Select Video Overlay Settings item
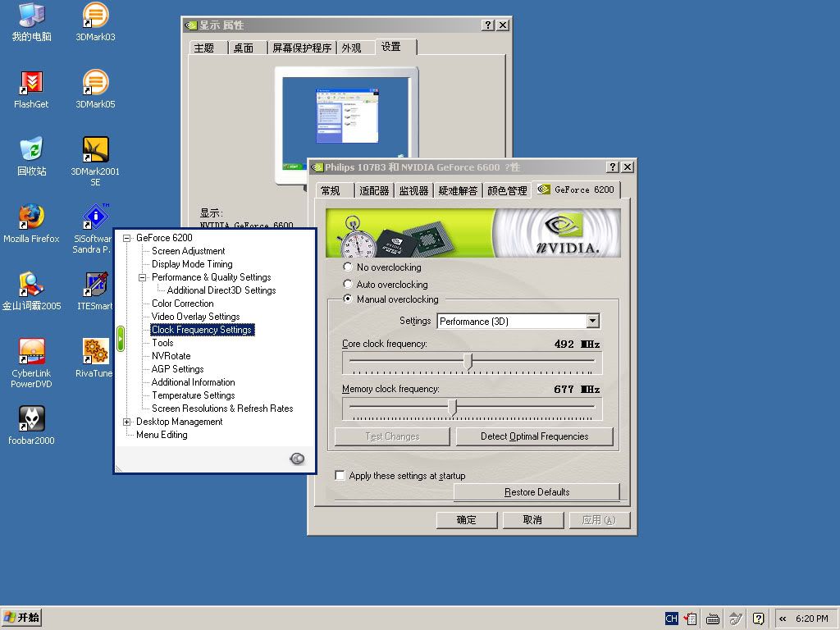The image size is (840, 630). (x=195, y=317)
